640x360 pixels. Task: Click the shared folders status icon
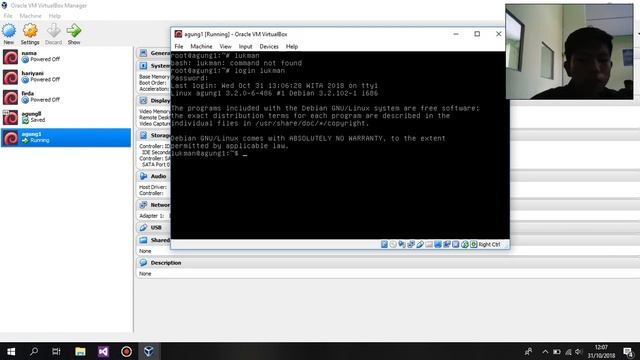pos(429,244)
